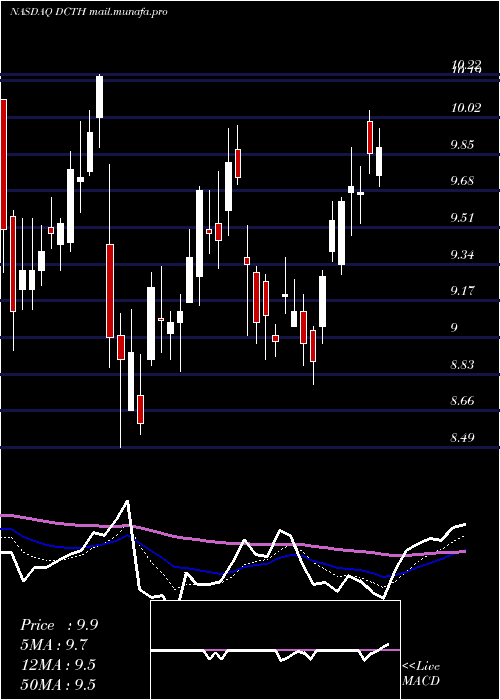Click the tallest white candlestick near 10.2

99,97
